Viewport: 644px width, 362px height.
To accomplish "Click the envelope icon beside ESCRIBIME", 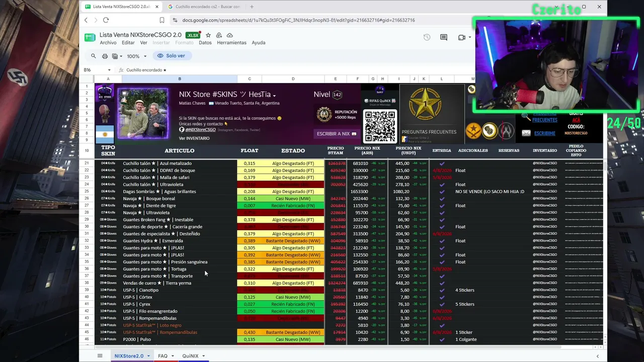I will (526, 133).
